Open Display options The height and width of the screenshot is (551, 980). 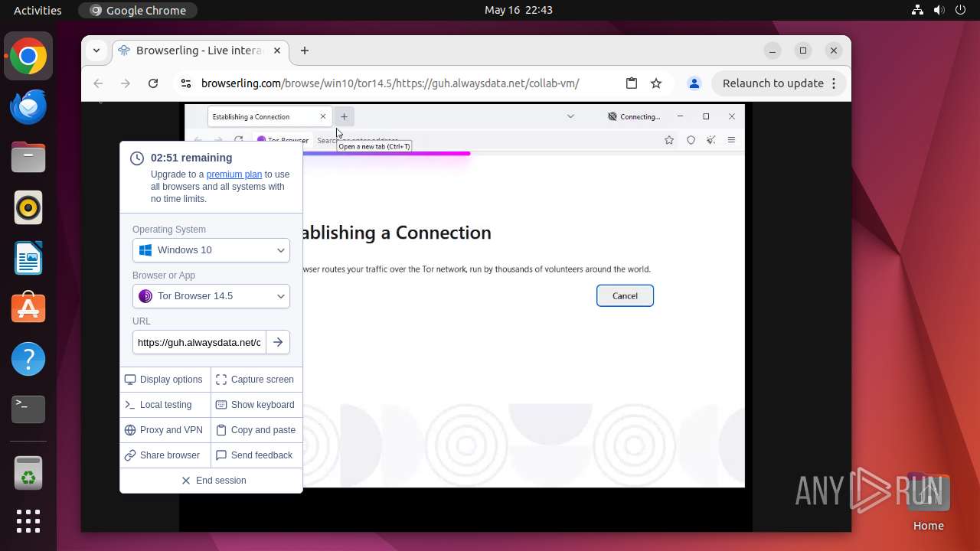pos(165,380)
